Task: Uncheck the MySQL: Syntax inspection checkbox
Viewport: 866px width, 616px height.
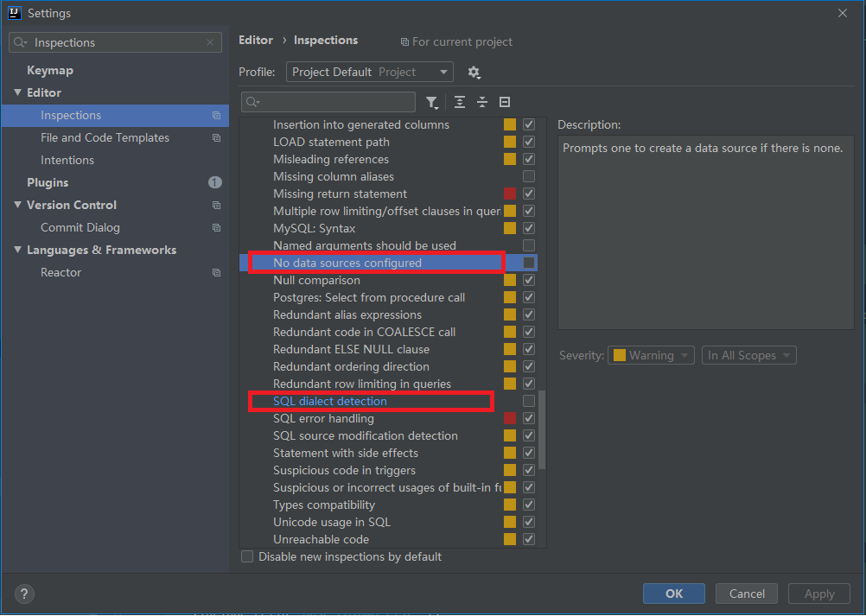Action: point(529,228)
